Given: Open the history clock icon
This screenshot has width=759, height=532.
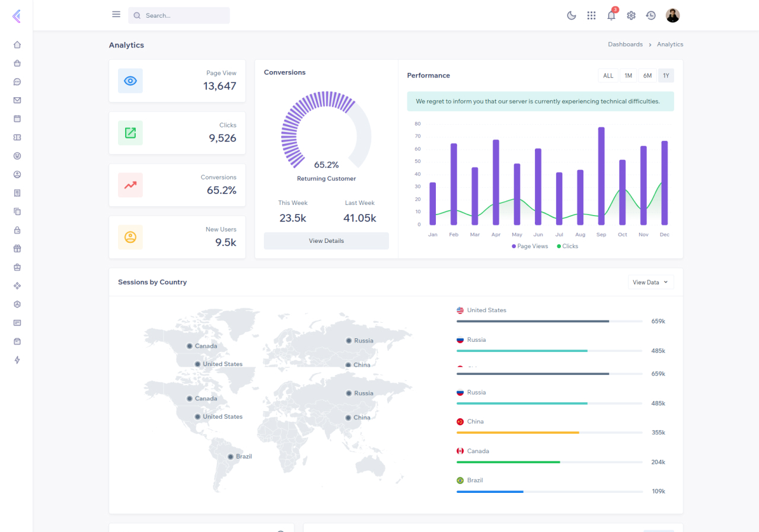Looking at the screenshot, I should click(x=651, y=15).
